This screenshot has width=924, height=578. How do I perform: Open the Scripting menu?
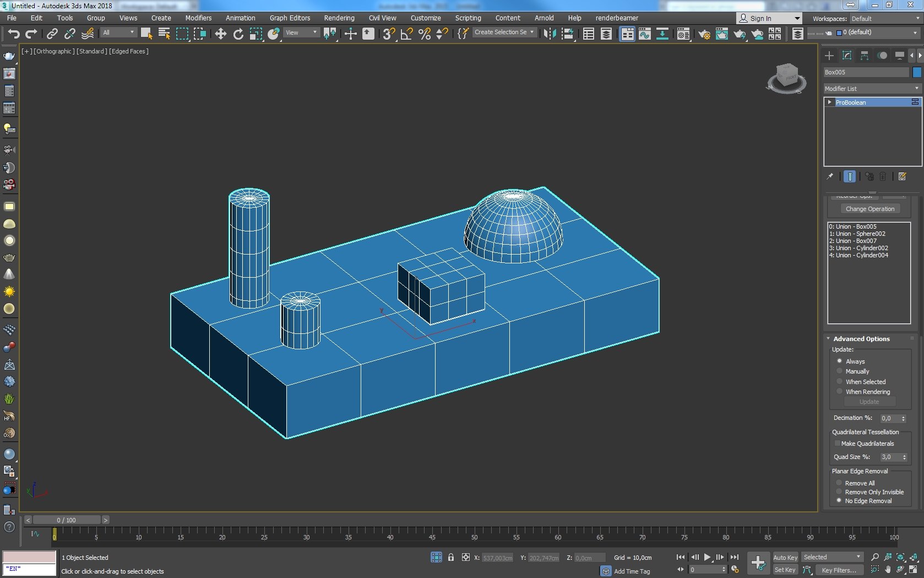[x=468, y=18]
